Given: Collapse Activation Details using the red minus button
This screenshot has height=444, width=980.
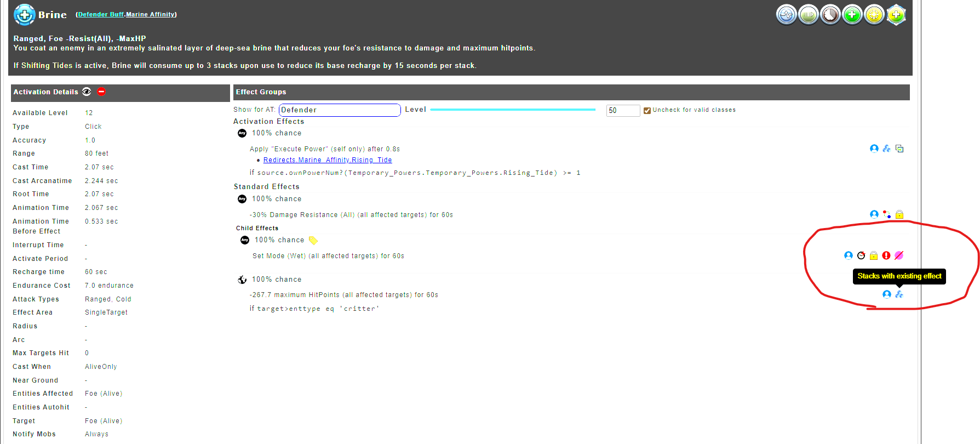Looking at the screenshot, I should click(101, 92).
